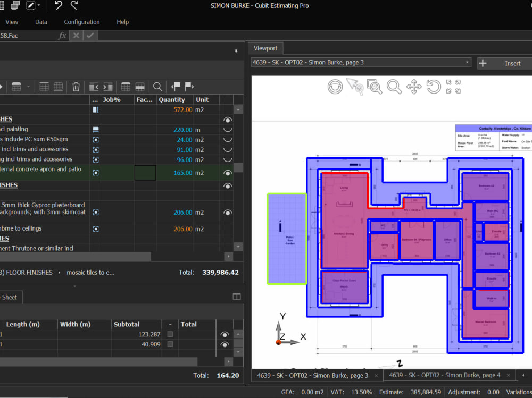Click the outdent rows icon
The width and height of the screenshot is (532, 398).
click(94, 87)
